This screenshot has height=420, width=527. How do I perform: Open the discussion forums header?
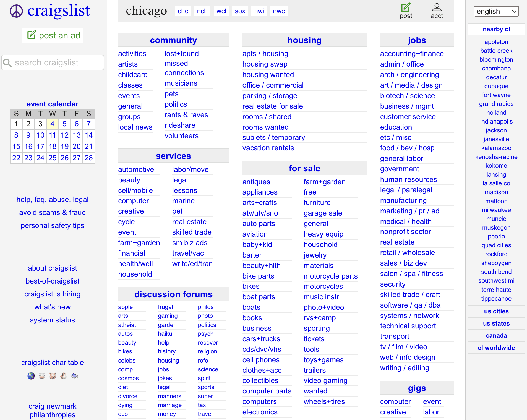[x=173, y=294]
